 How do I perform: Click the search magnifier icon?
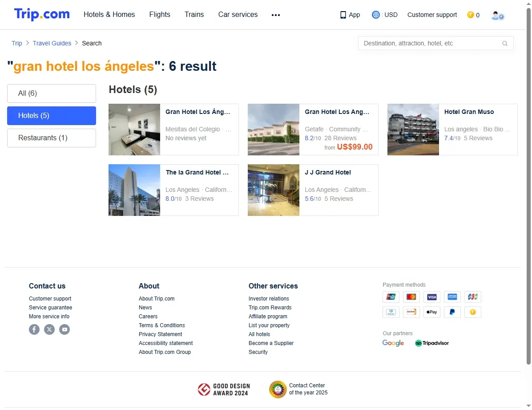point(505,44)
